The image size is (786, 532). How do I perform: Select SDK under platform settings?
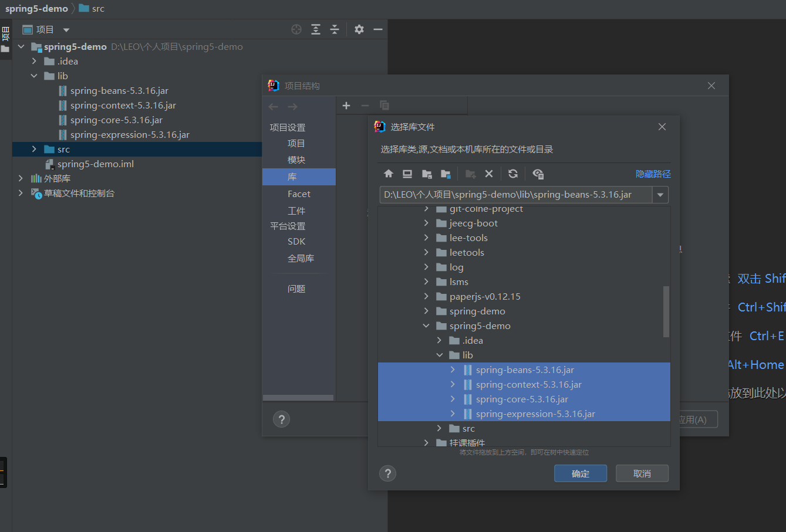pyautogui.click(x=296, y=242)
